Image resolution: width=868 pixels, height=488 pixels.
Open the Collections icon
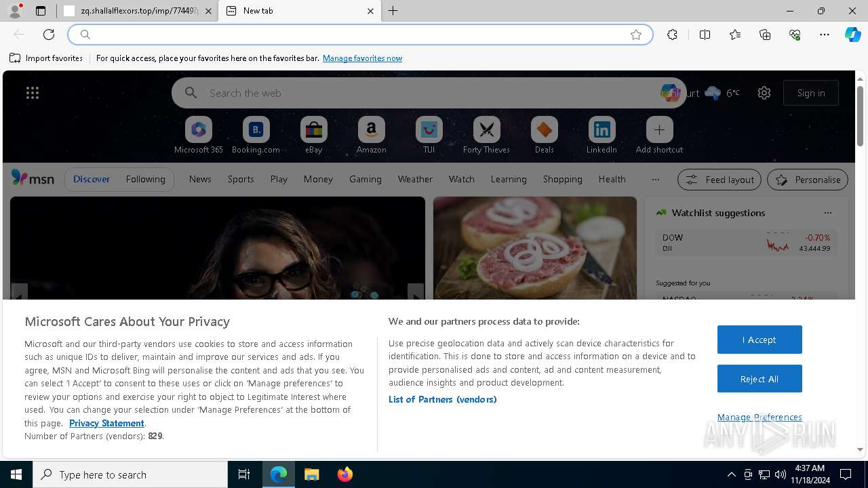click(765, 35)
